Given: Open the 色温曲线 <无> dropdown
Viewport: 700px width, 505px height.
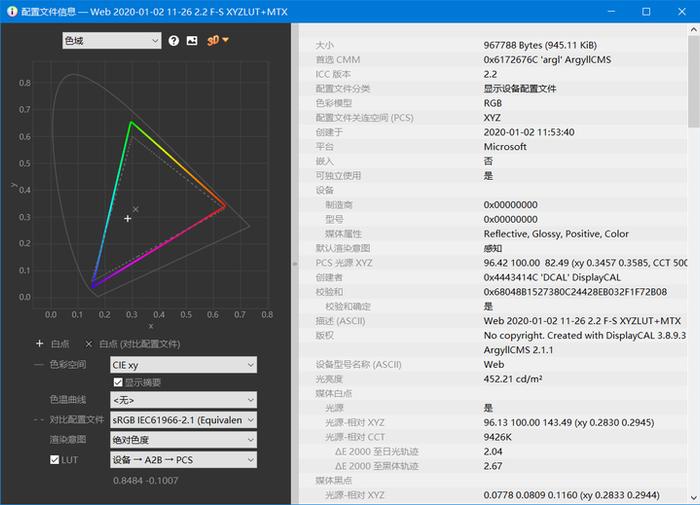Looking at the screenshot, I should (183, 400).
